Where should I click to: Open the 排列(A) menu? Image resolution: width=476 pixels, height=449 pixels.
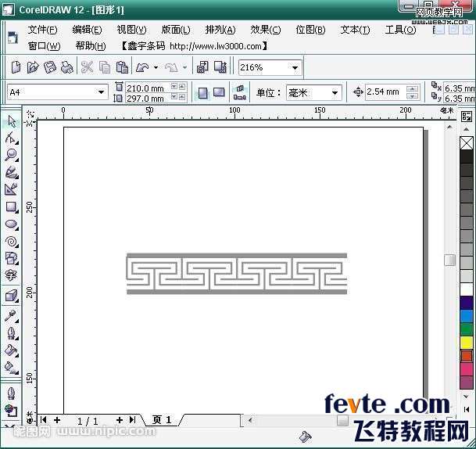[x=220, y=30]
